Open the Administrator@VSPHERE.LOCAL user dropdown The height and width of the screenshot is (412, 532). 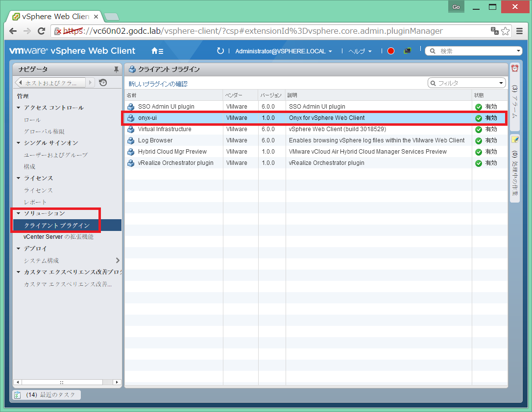[x=283, y=51]
